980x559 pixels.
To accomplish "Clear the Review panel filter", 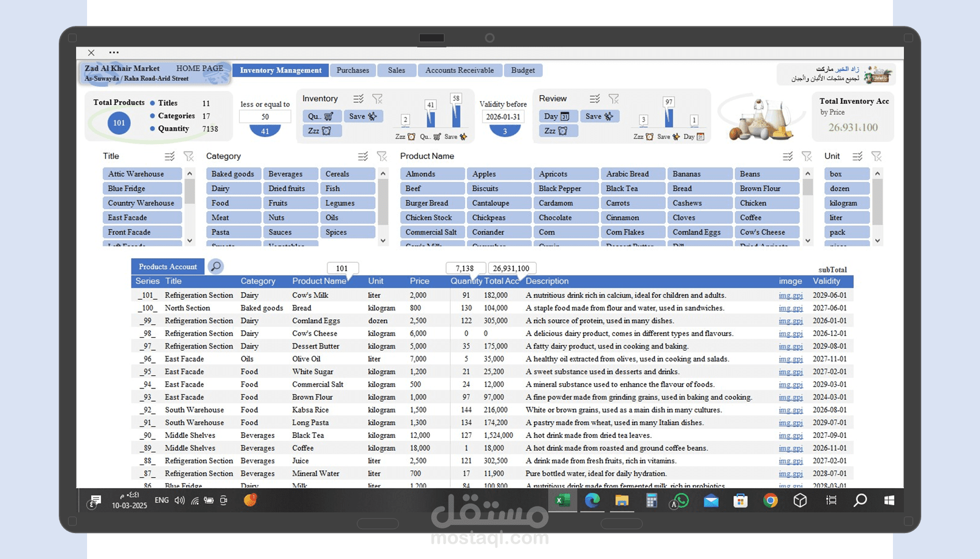I will tap(614, 98).
